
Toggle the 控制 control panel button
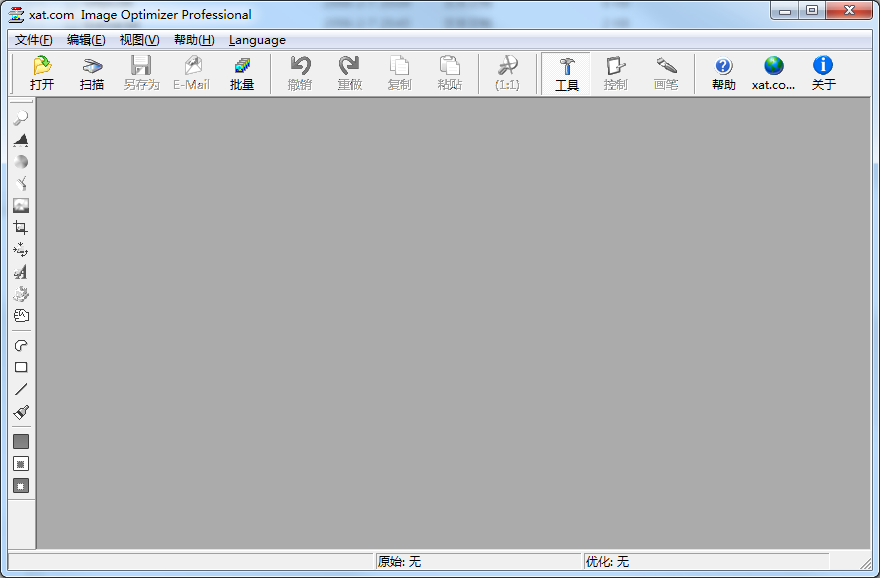tap(616, 74)
